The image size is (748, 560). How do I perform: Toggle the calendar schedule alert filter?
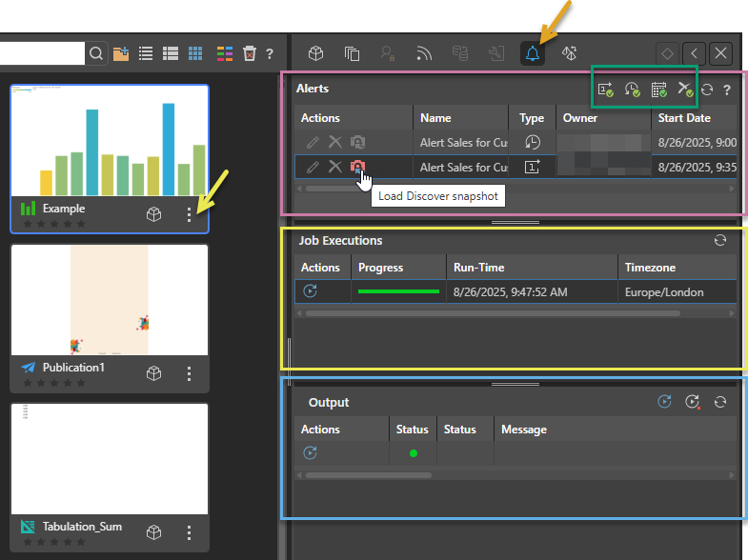(658, 90)
